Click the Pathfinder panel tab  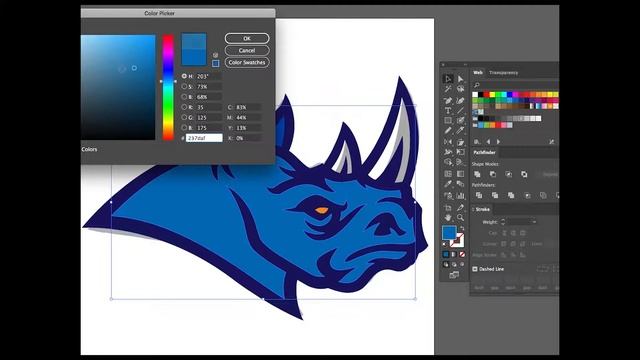484,152
